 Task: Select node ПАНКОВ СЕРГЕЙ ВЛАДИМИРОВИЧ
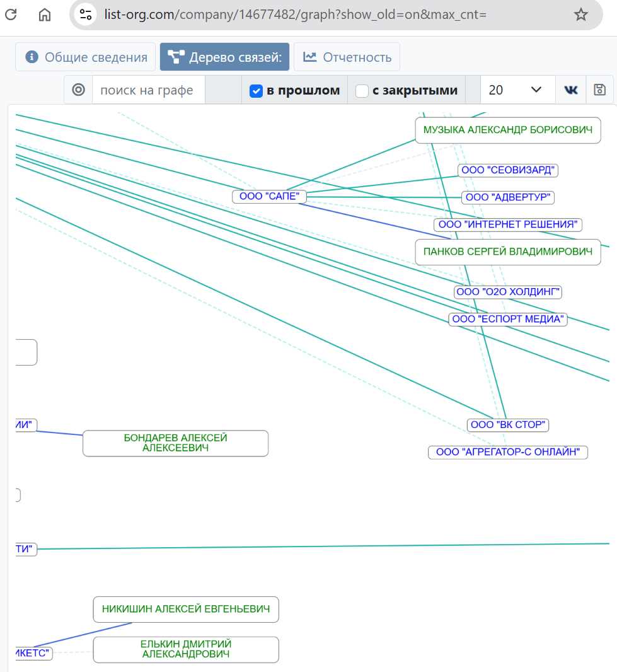tap(508, 252)
